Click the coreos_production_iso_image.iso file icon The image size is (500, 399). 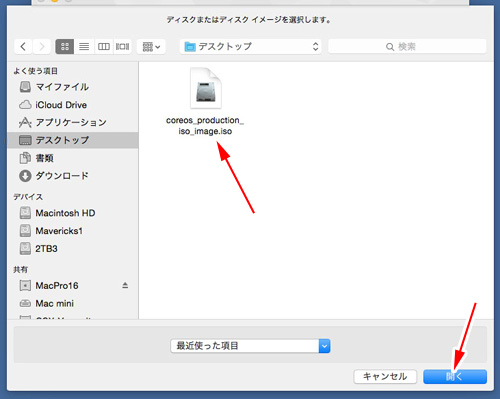click(x=206, y=88)
